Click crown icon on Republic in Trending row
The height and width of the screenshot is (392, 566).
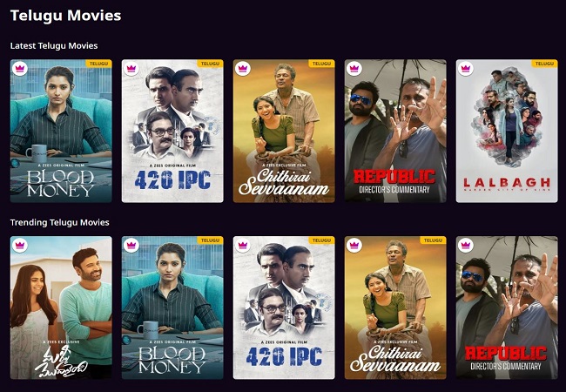click(466, 246)
